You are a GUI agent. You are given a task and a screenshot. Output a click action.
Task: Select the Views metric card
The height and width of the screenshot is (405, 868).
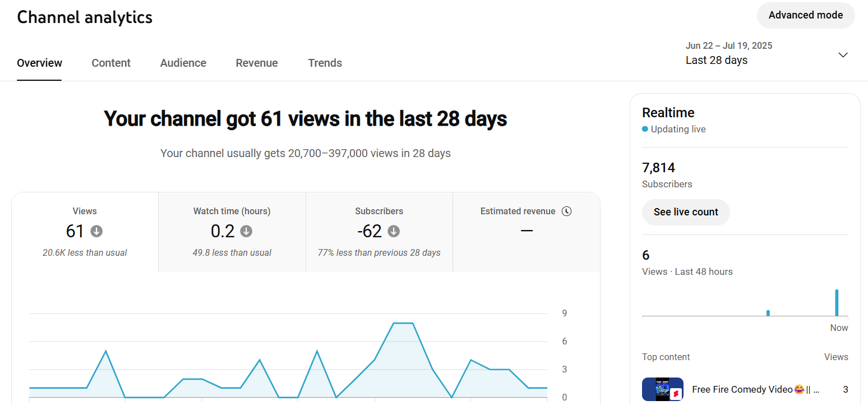(85, 232)
